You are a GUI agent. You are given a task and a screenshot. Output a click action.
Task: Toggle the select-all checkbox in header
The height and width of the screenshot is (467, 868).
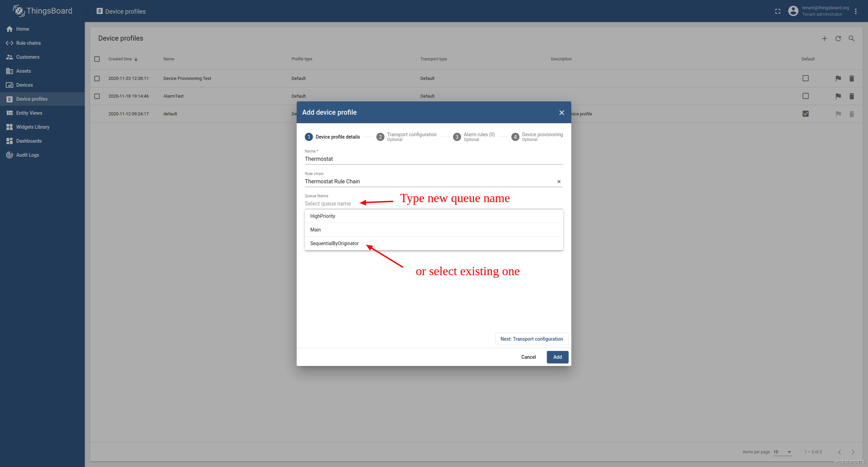pos(97,59)
